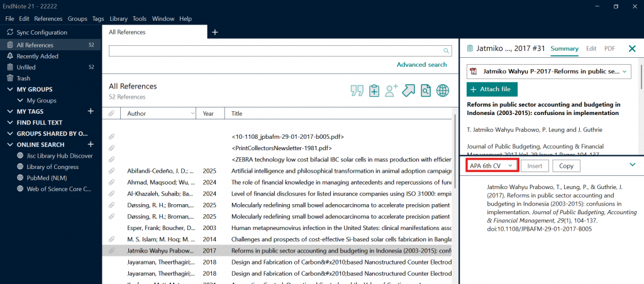
Task: Click the reference panel icon beside Jatmiko
Action: click(x=470, y=48)
